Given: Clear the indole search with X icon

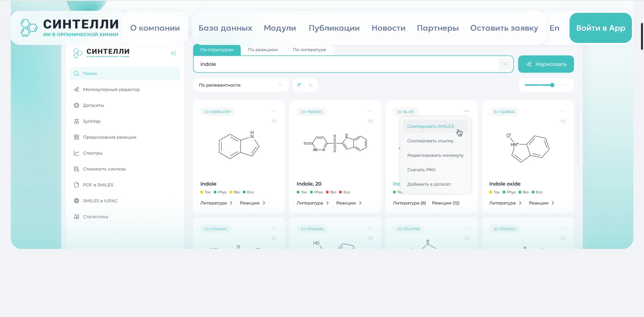Looking at the screenshot, I should pyautogui.click(x=505, y=64).
